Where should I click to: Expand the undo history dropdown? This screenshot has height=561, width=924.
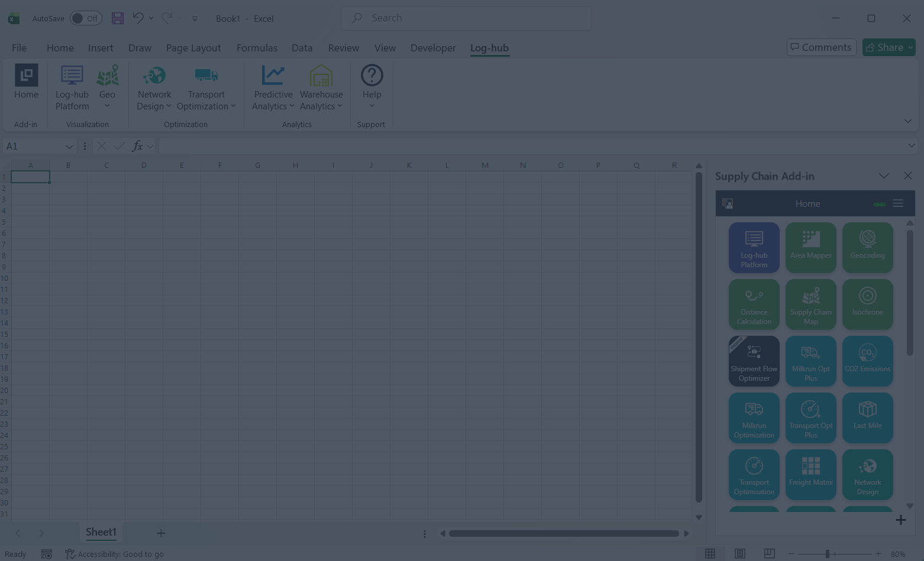(151, 18)
